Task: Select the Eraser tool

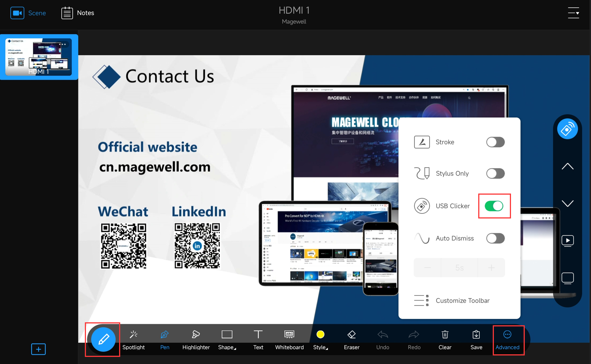Action: (x=352, y=340)
